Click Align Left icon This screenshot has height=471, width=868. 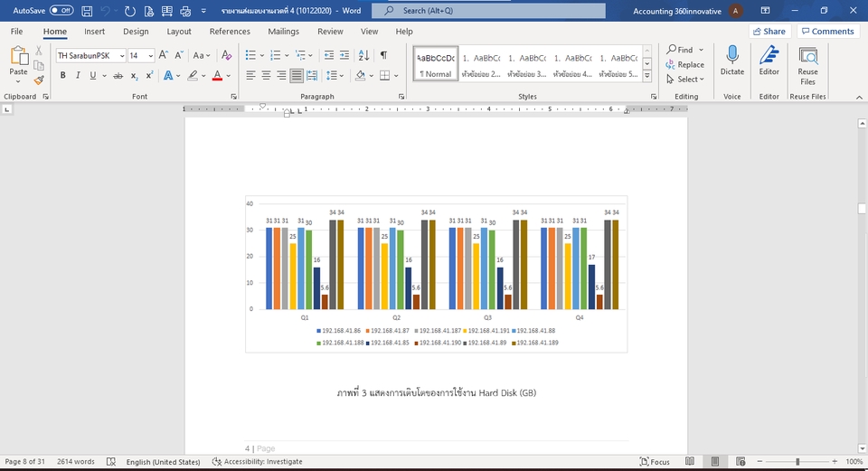pyautogui.click(x=250, y=76)
